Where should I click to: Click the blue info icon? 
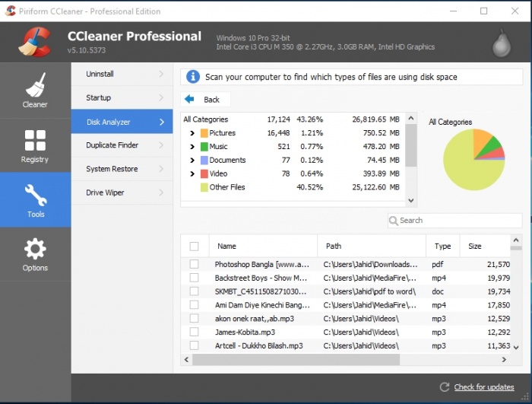[x=193, y=77]
